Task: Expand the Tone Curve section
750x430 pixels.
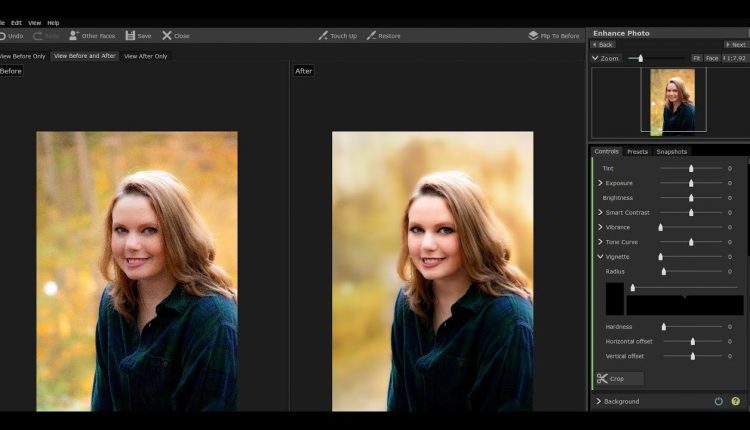Action: [x=600, y=242]
